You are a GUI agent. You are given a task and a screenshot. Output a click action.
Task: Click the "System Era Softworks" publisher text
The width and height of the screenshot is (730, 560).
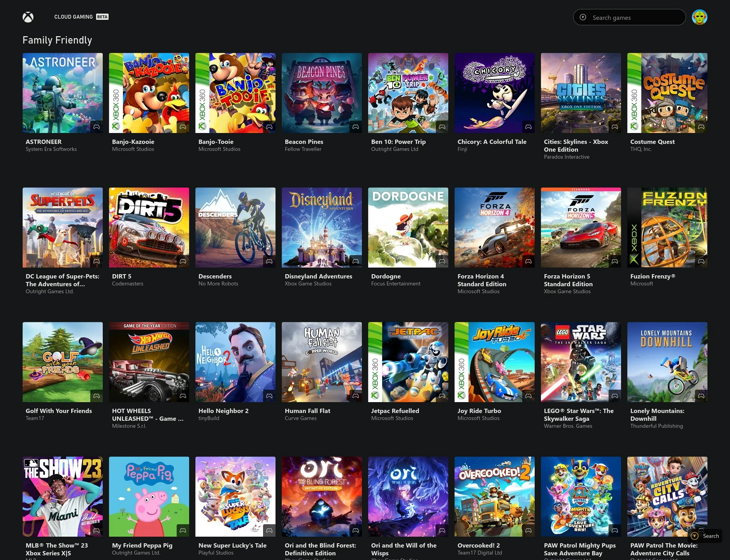(51, 149)
